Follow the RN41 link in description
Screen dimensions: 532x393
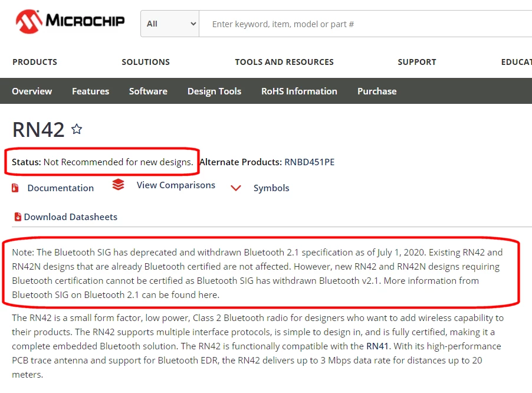coord(377,346)
